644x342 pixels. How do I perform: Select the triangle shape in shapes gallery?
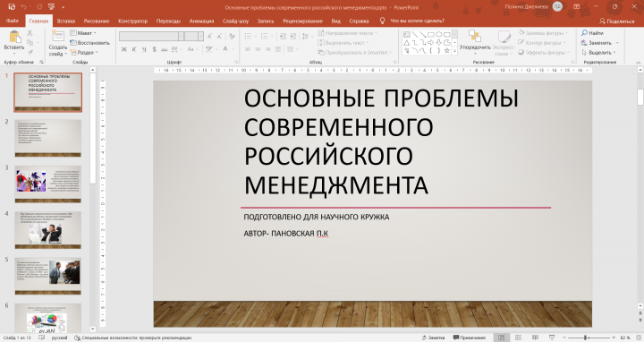coord(406,42)
